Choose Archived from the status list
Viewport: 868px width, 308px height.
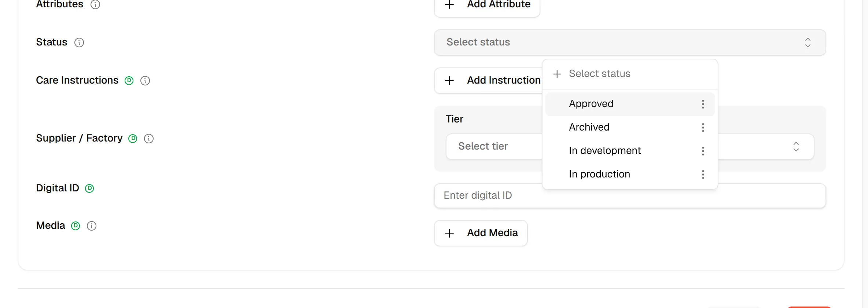coord(630,128)
